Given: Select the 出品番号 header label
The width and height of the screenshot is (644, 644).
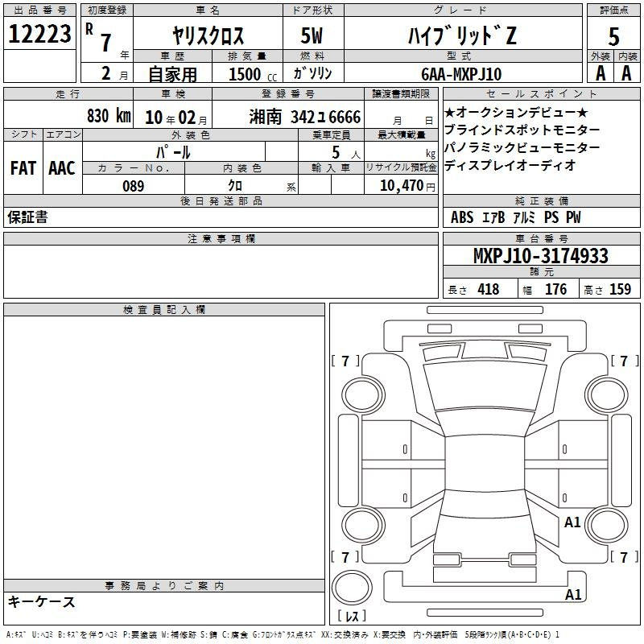Looking at the screenshot, I should 39,10.
